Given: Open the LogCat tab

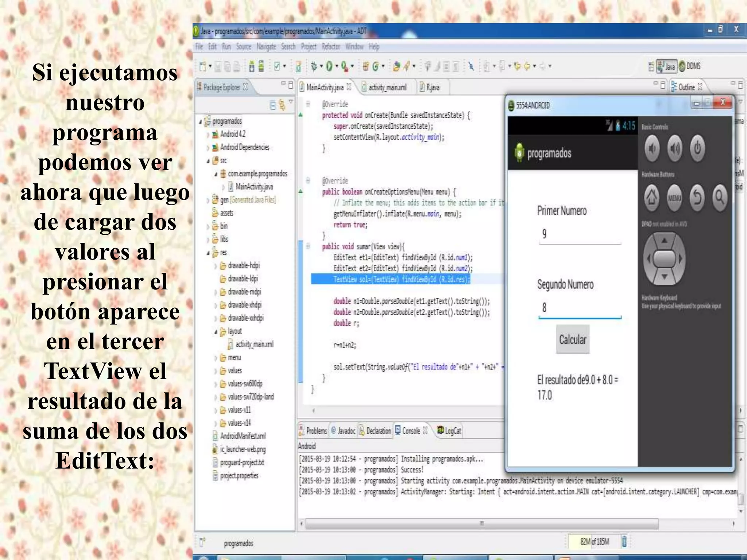Looking at the screenshot, I should pyautogui.click(x=449, y=431).
